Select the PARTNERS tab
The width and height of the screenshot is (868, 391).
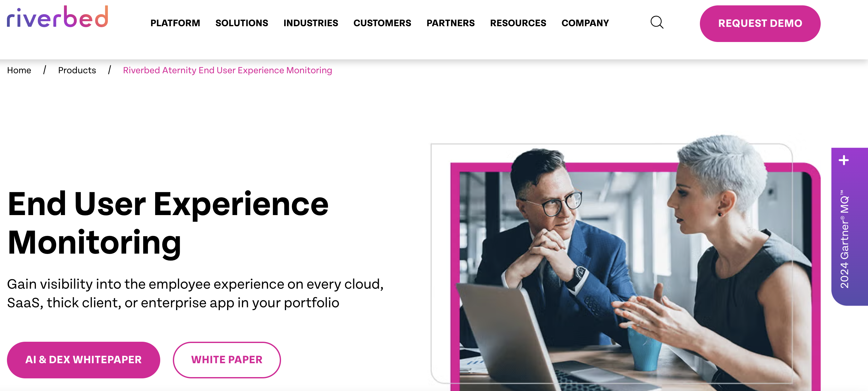(x=450, y=23)
